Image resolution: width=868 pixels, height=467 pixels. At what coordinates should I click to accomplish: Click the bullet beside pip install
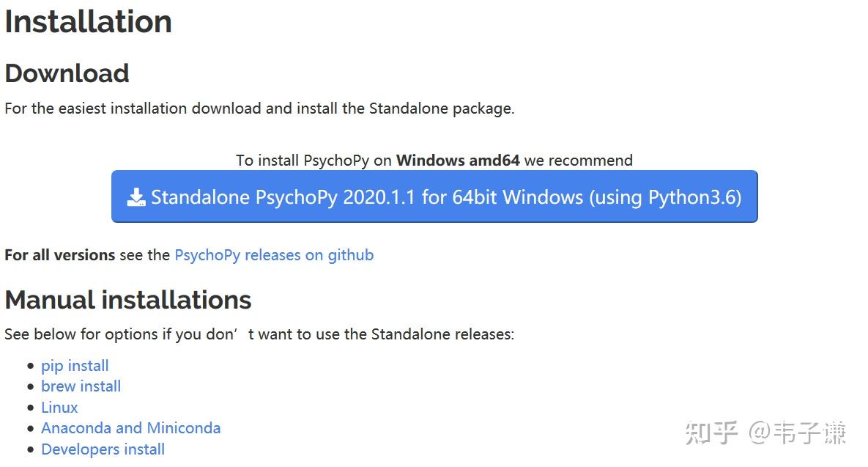[x=30, y=367]
